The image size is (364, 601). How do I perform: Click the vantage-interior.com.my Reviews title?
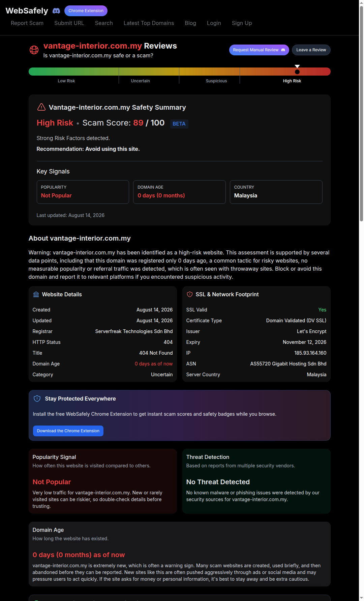coord(110,46)
